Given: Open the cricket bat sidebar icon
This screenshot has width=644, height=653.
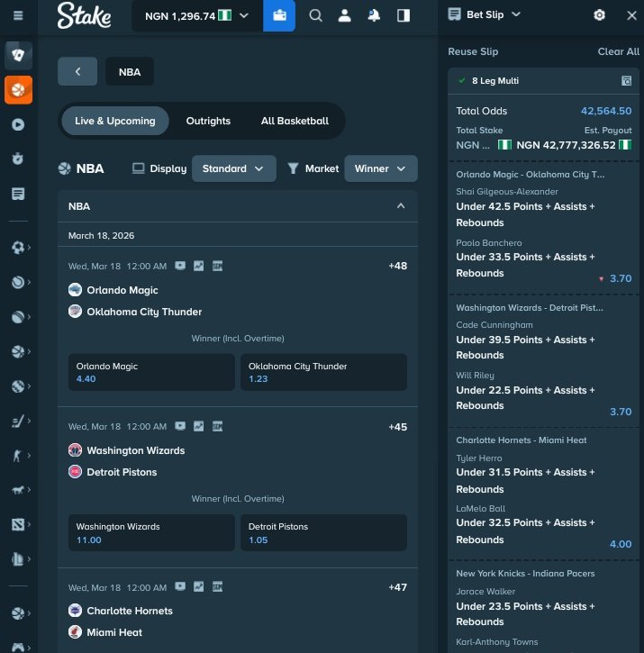Looking at the screenshot, I should [x=17, y=421].
